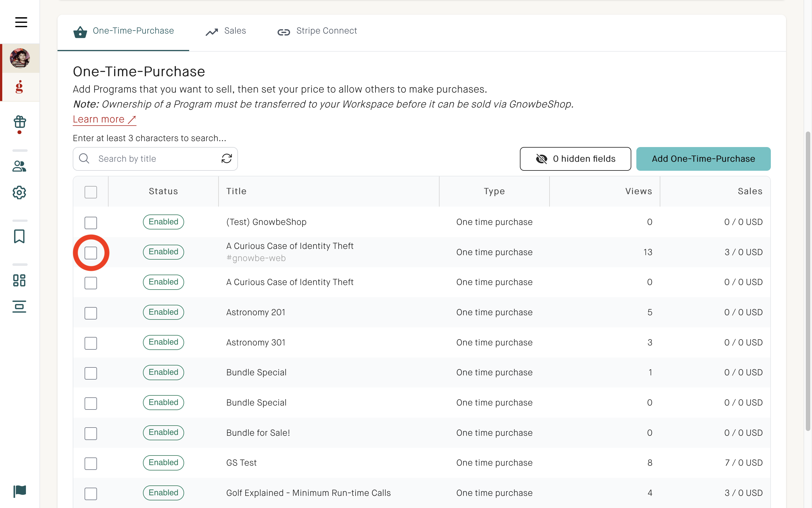Switch to the Stripe Connect tab
812x508 pixels.
[317, 31]
